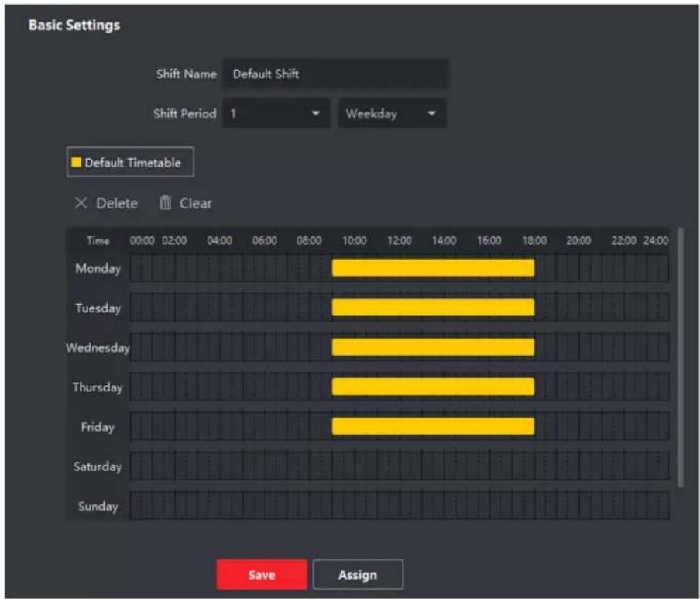Select the yellow Default Timetable swatch

tap(77, 162)
